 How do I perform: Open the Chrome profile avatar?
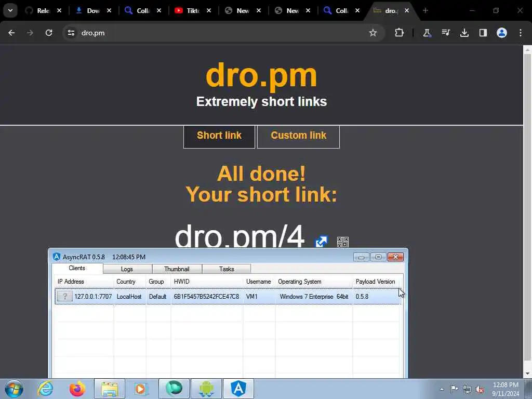point(502,33)
